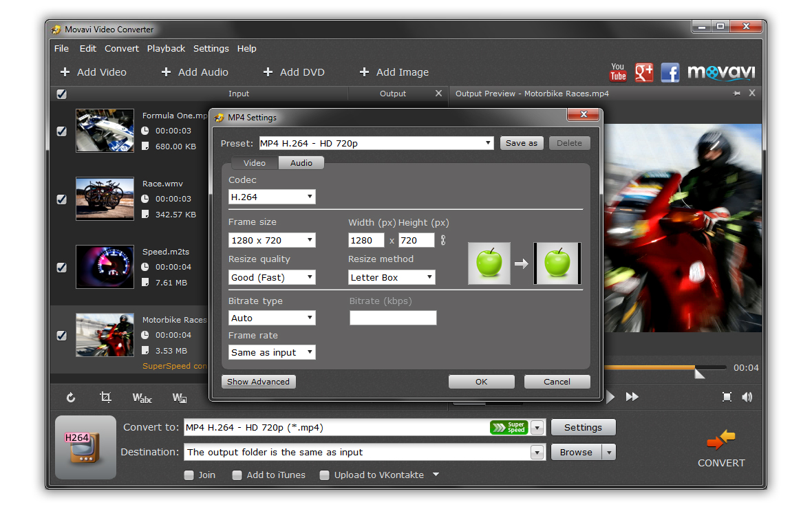Viewport: 812px width, 509px height.
Task: Close the Output column with X
Action: click(x=438, y=94)
